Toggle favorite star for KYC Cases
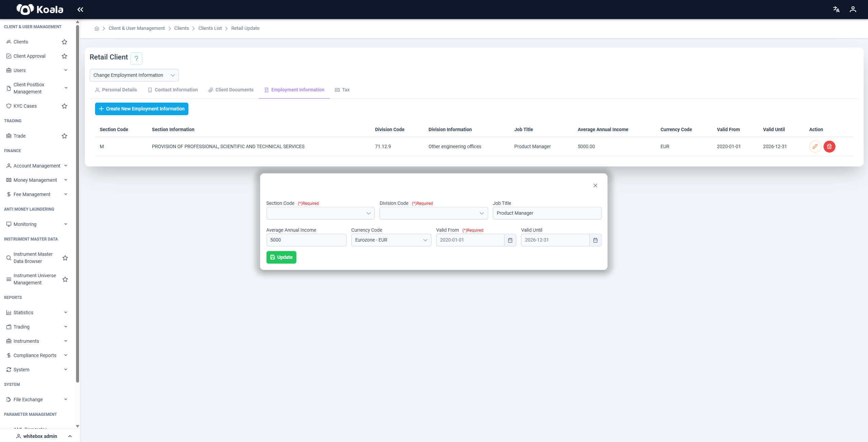 64,106
